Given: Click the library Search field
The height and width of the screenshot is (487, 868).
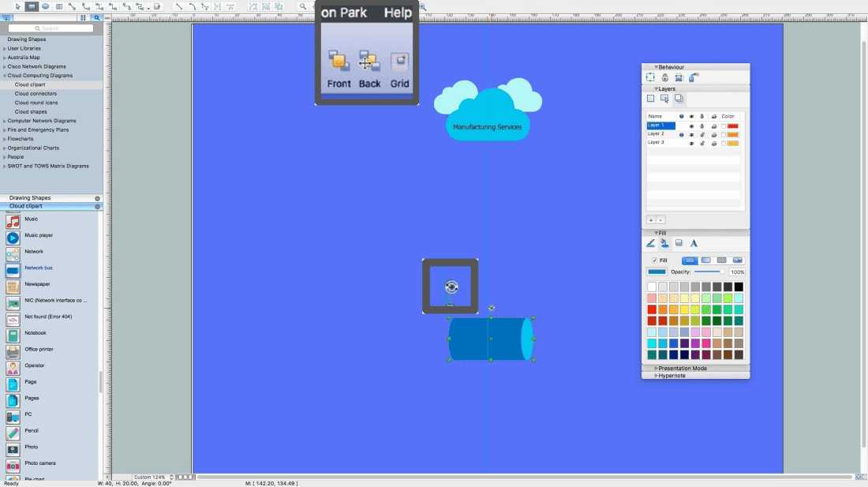Looking at the screenshot, I should (51, 28).
